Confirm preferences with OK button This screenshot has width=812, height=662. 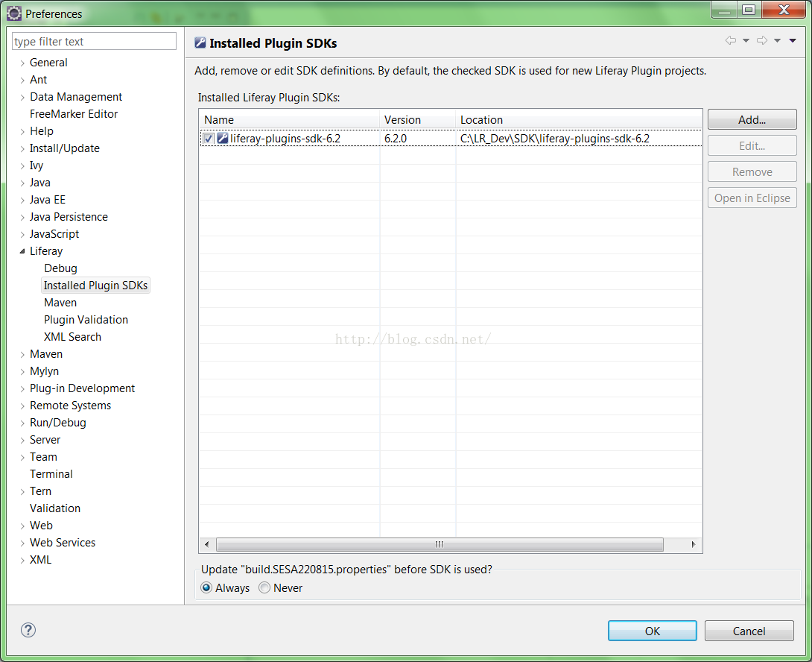point(652,631)
